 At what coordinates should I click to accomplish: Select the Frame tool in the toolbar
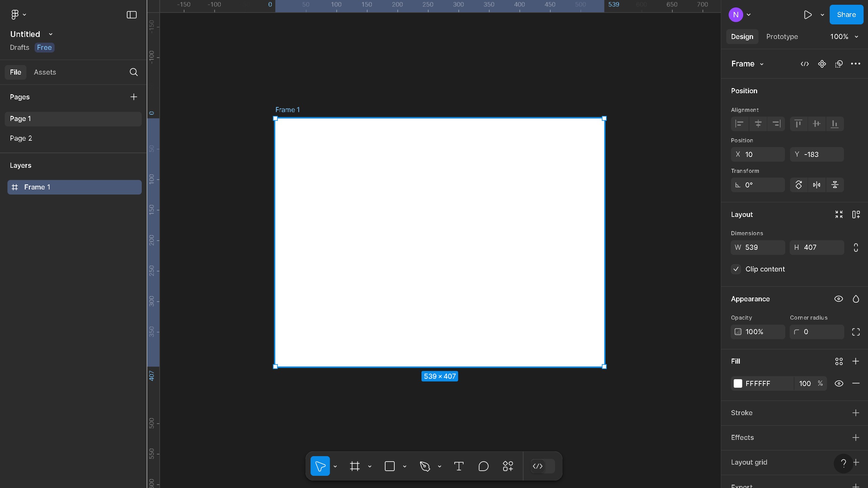pos(355,466)
